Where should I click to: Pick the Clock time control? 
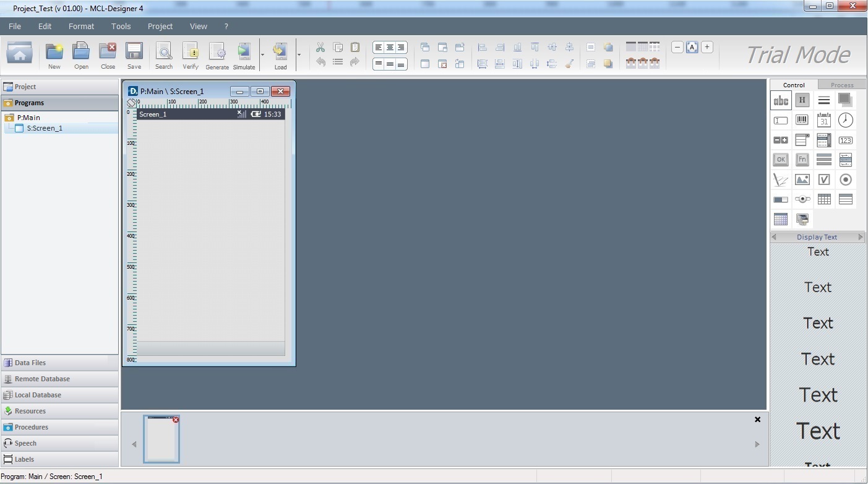(845, 120)
